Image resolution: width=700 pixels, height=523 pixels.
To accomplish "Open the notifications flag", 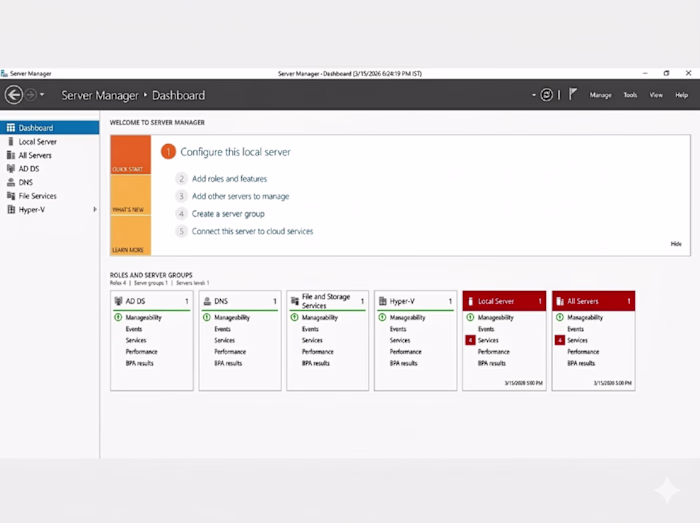I will (x=573, y=94).
